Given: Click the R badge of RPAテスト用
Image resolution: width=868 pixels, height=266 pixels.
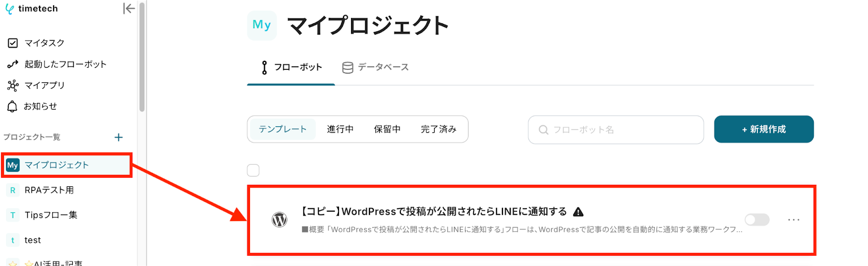Looking at the screenshot, I should 12,190.
